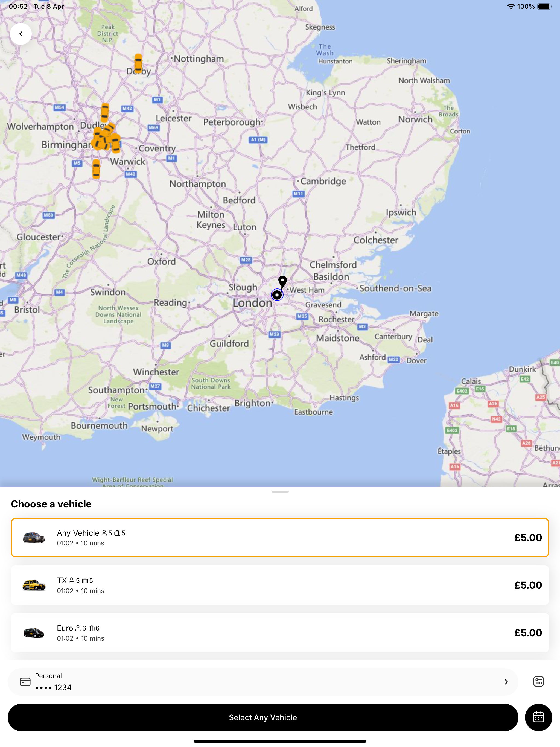
Task: Tap the London label on the map
Action: coord(252,303)
